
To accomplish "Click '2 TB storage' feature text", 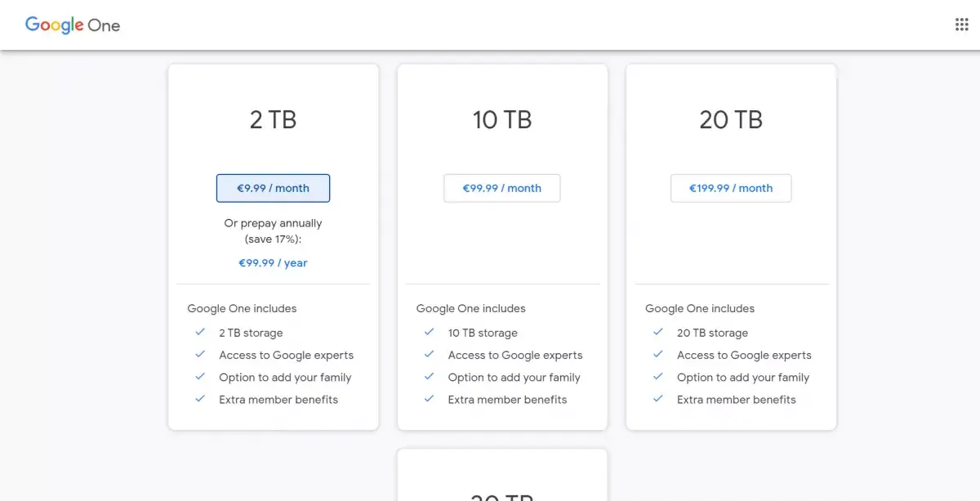I will coord(251,333).
